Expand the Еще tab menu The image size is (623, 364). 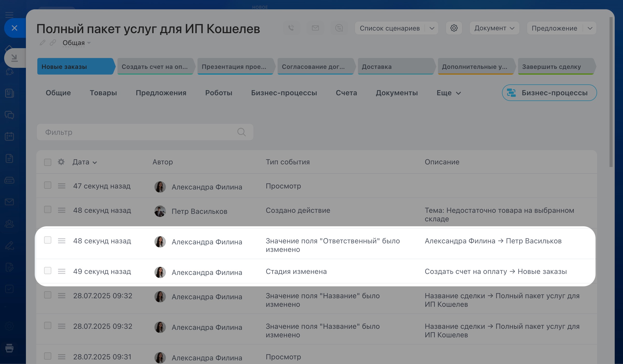click(449, 93)
